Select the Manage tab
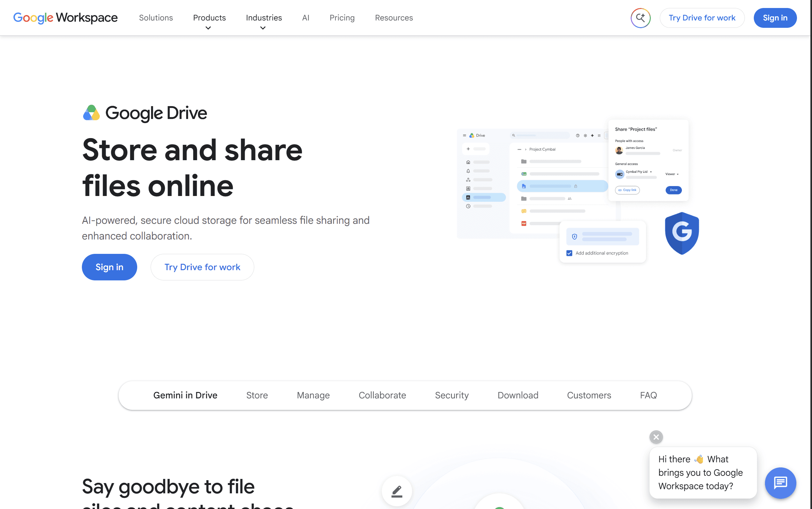 313,395
